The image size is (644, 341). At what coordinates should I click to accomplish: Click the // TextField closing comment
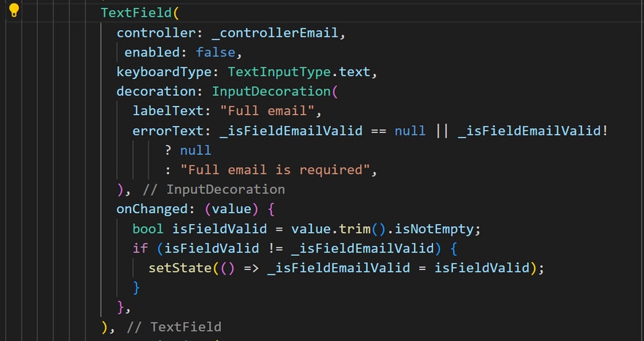[x=174, y=326]
